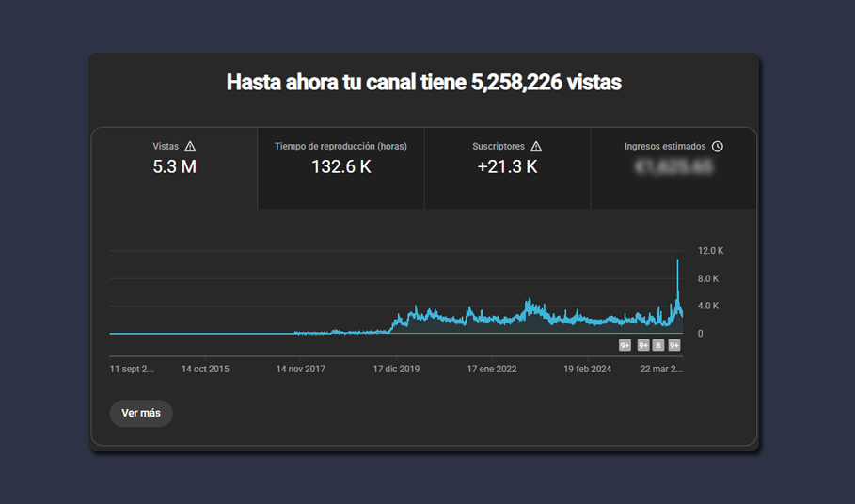Click the 17 dic 2019 date label
855x504 pixels.
(x=396, y=370)
